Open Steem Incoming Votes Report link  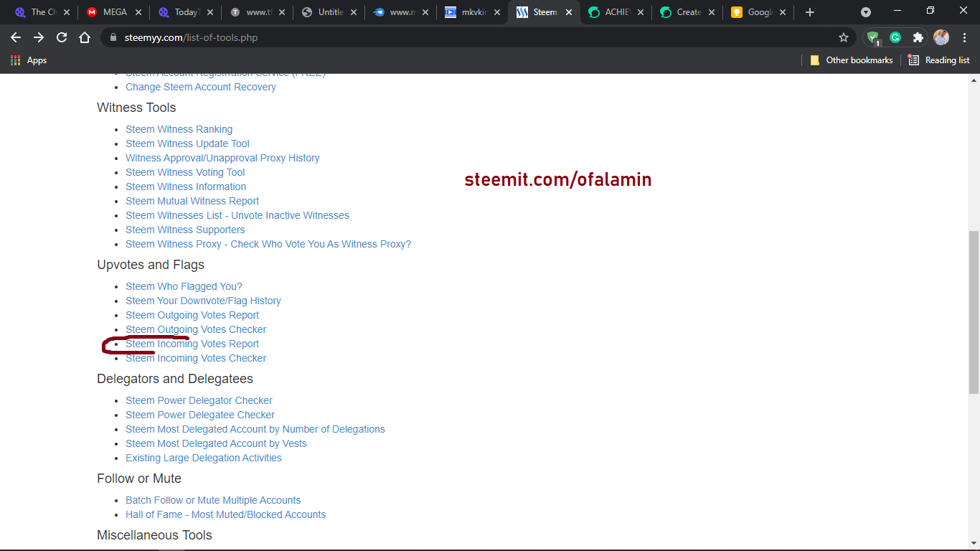[192, 344]
